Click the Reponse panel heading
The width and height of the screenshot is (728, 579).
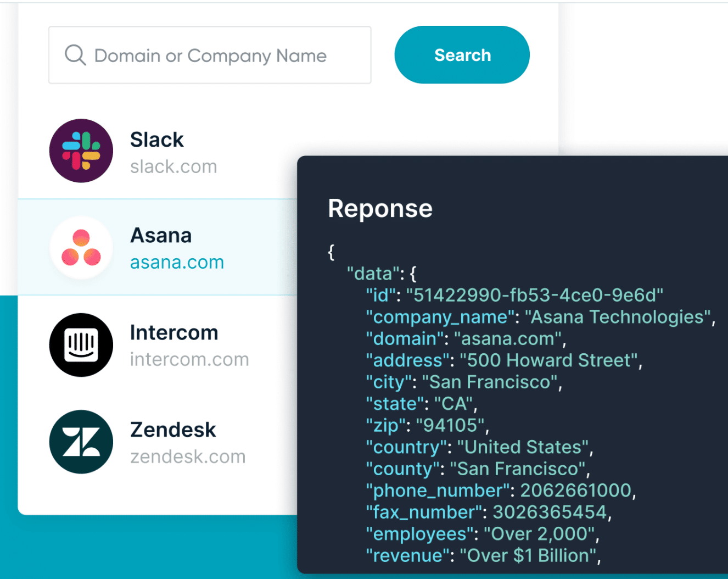[380, 209]
